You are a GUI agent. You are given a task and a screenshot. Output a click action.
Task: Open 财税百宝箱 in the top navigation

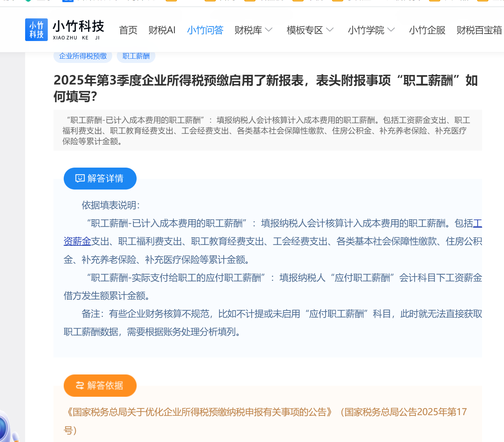click(x=479, y=30)
